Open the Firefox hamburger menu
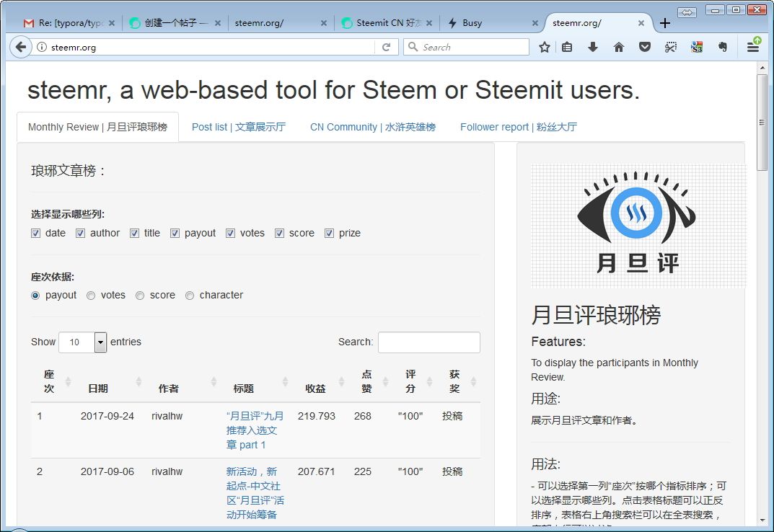The width and height of the screenshot is (774, 532). [x=752, y=47]
